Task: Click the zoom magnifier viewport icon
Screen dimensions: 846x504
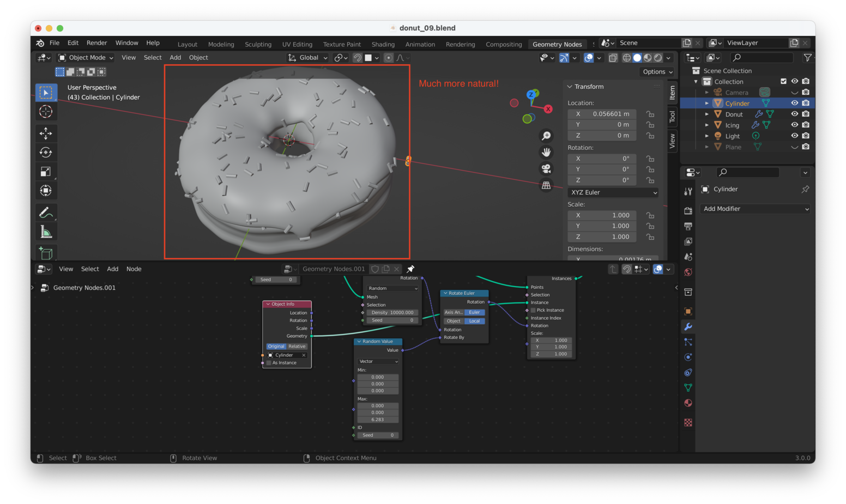Action: (546, 136)
